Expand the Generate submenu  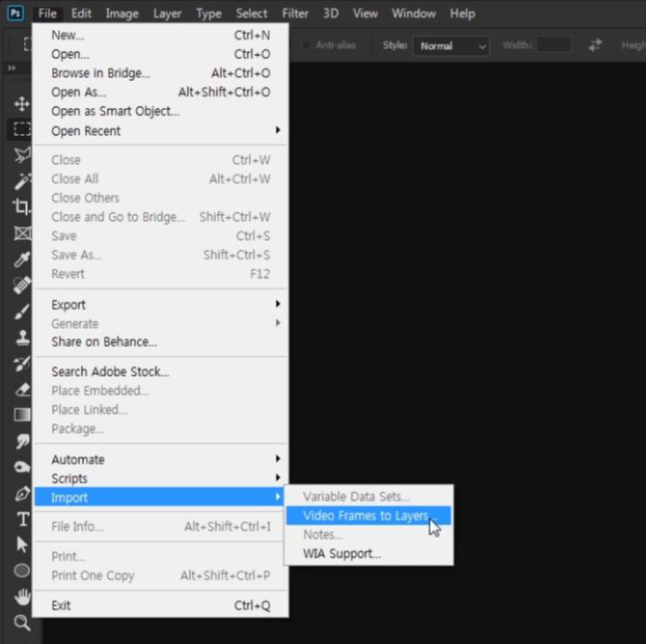click(161, 323)
